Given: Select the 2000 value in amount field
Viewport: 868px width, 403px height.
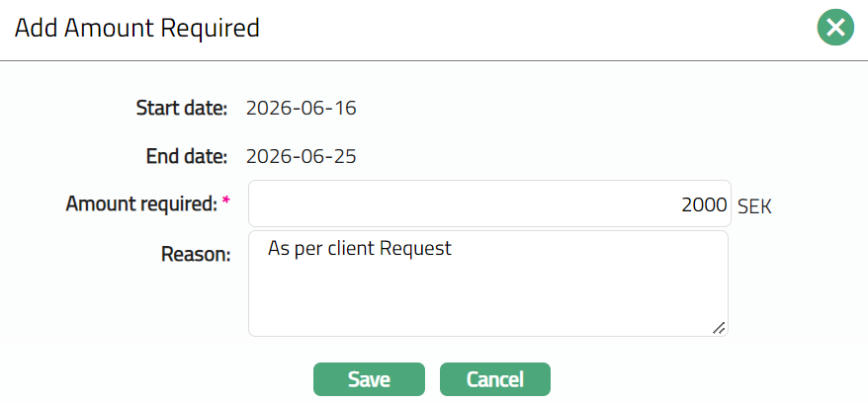Looking at the screenshot, I should tap(702, 204).
